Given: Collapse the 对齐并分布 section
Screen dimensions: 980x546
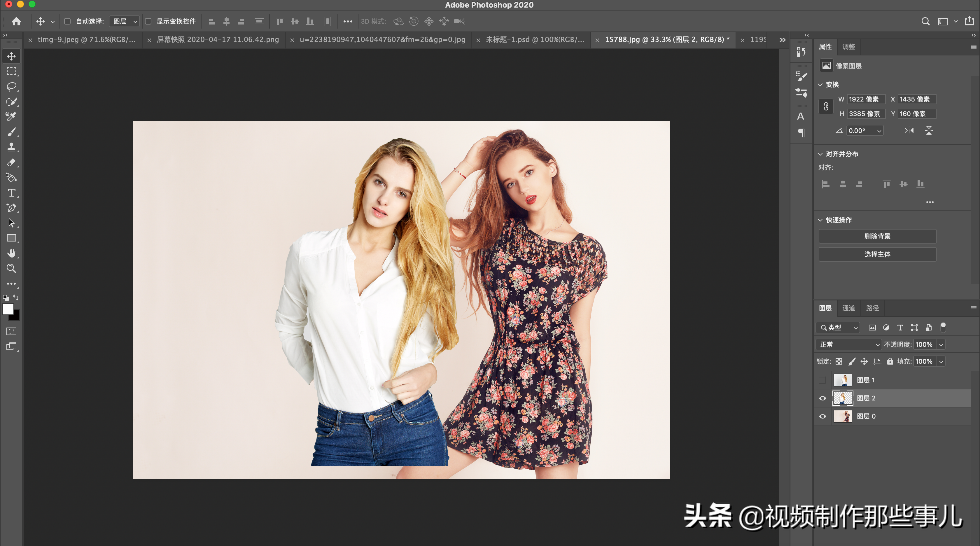Looking at the screenshot, I should click(x=820, y=154).
